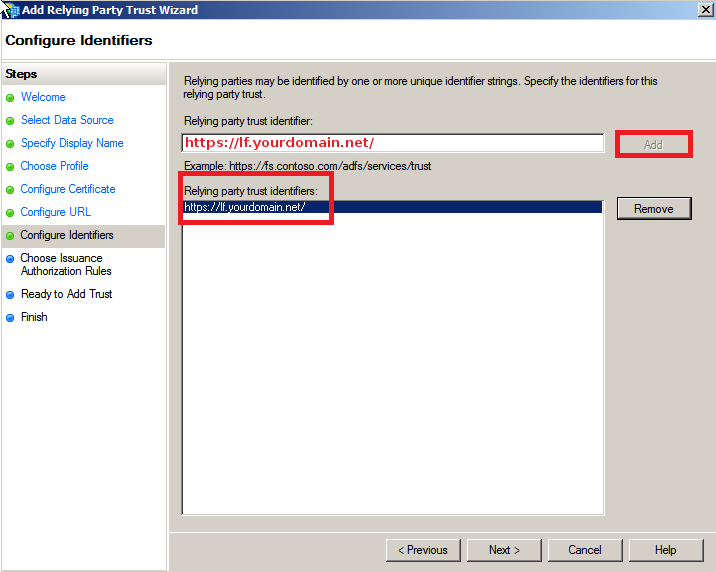Select https://lf.yourdomain.net/ in identifiers list

[x=392, y=207]
